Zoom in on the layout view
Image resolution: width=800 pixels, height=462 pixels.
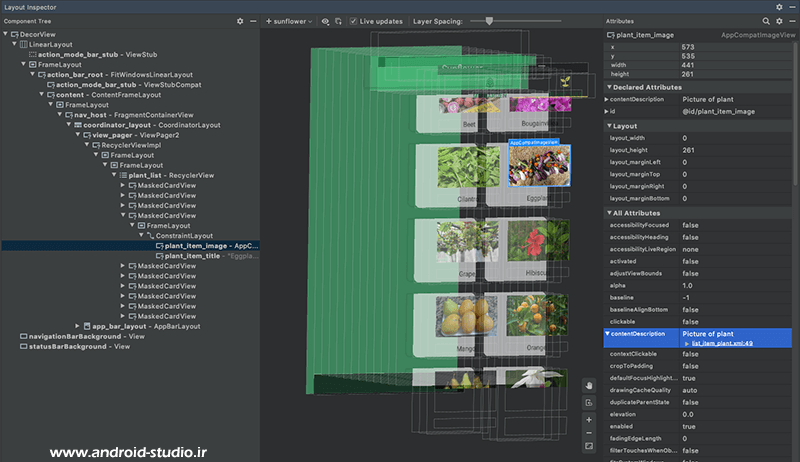coord(589,420)
